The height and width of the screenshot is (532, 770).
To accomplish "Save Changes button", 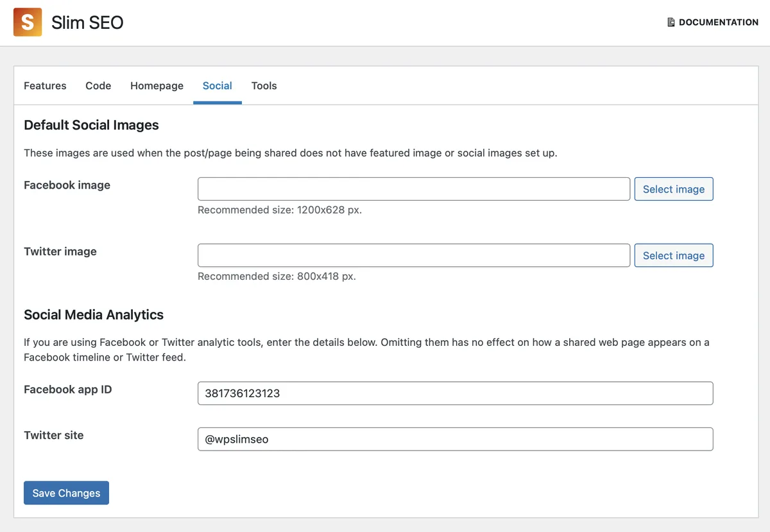I will click(x=66, y=493).
